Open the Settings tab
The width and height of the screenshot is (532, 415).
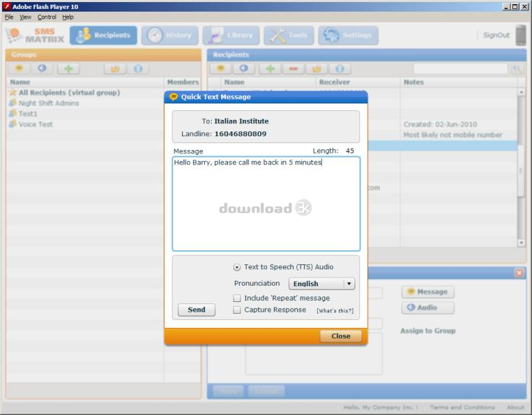[x=348, y=35]
